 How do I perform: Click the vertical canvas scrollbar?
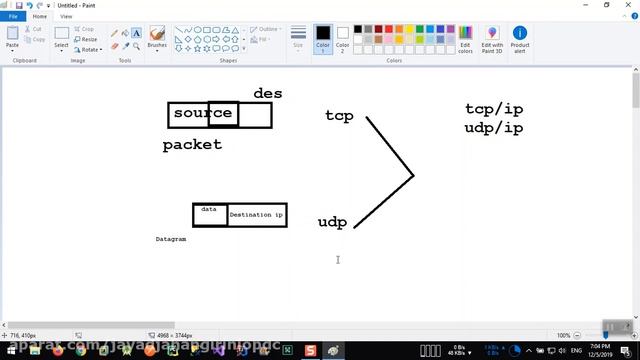pos(636,91)
